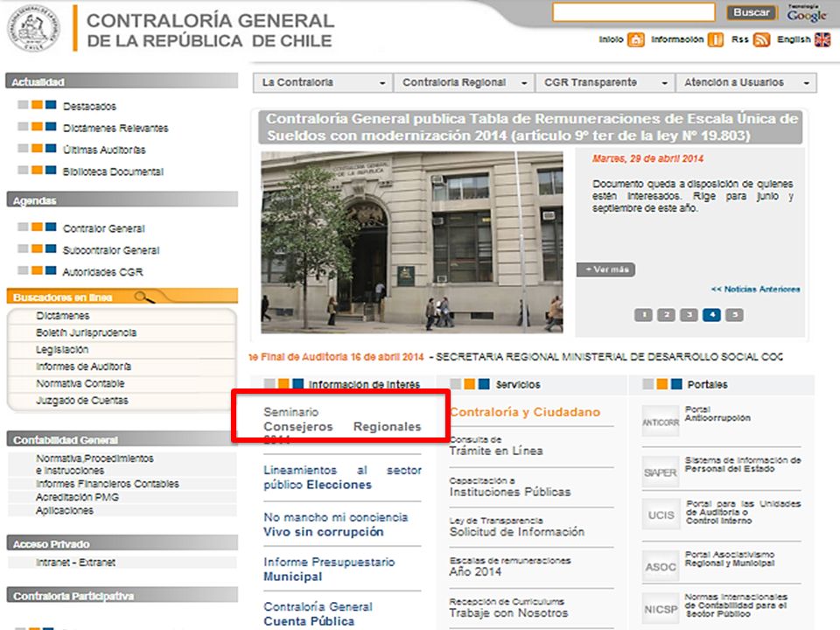This screenshot has height=630, width=840.
Task: Open Sistema de Información de Personal link
Action: [743, 465]
